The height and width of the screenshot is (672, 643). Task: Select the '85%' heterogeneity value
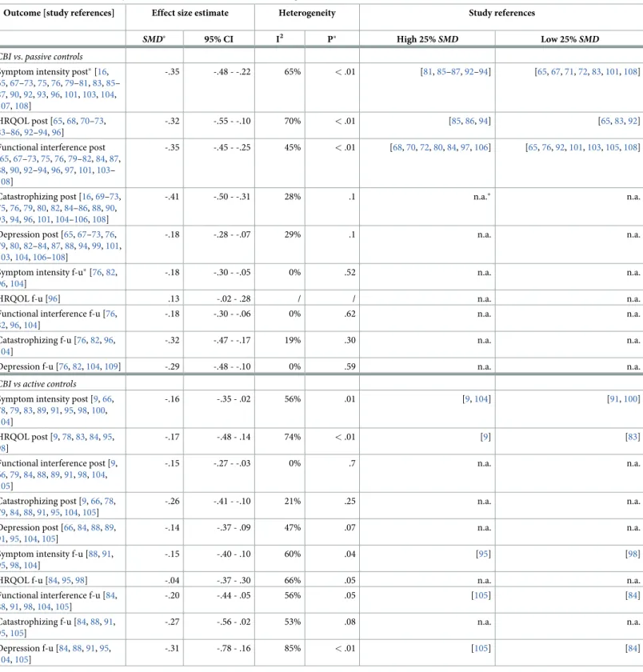pyautogui.click(x=293, y=648)
